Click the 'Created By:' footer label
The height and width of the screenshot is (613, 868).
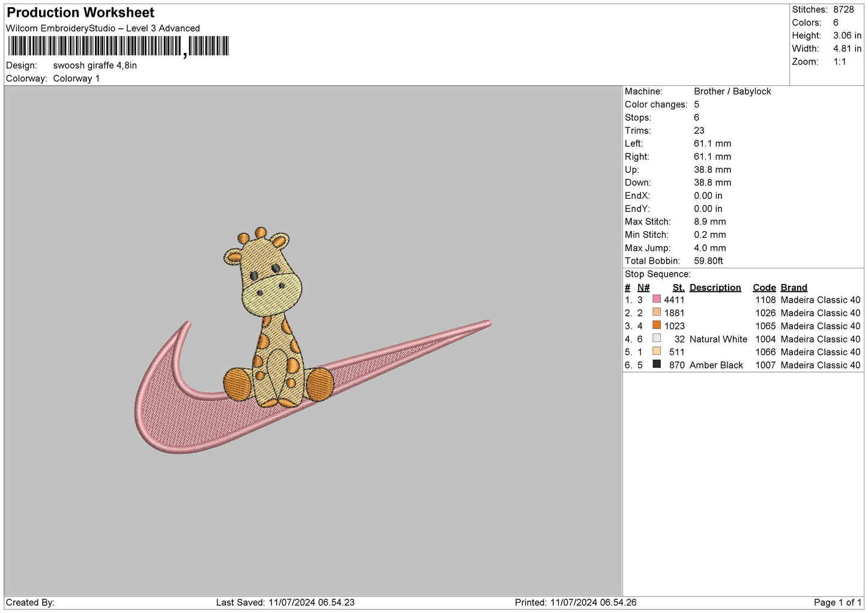[x=30, y=602]
